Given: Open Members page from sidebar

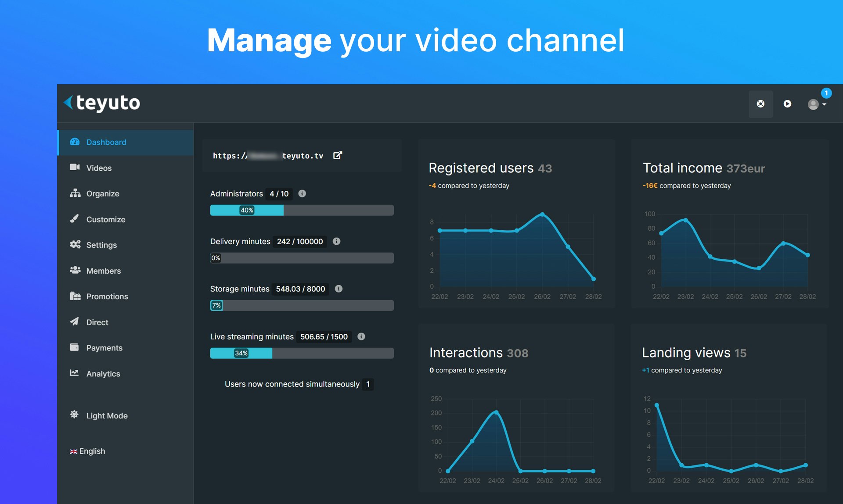Looking at the screenshot, I should click(103, 271).
